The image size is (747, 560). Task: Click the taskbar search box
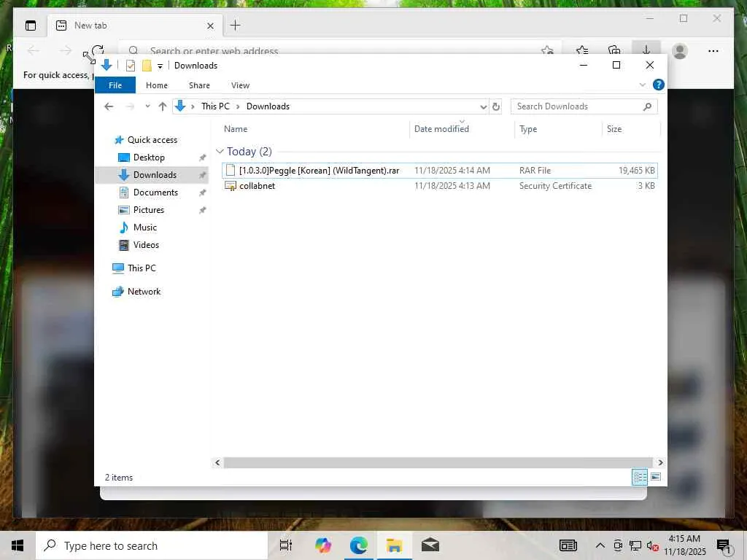(x=152, y=545)
